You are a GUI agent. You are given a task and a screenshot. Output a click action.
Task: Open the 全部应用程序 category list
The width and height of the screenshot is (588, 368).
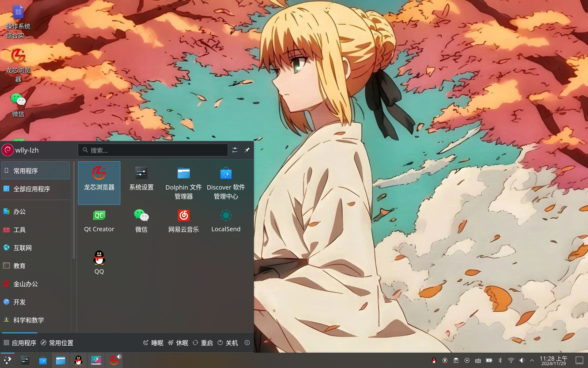tap(32, 189)
